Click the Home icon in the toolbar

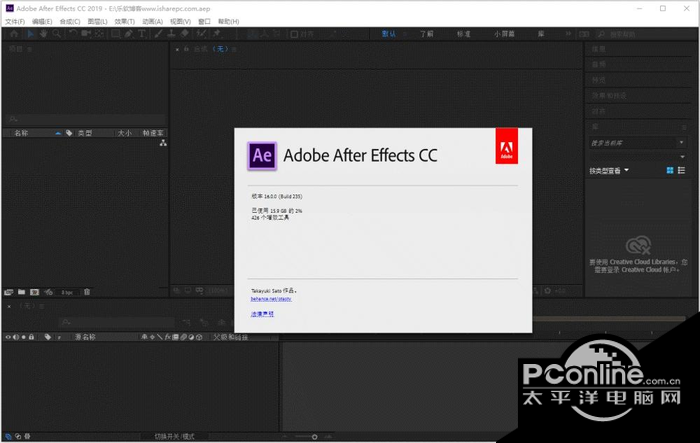click(x=14, y=34)
